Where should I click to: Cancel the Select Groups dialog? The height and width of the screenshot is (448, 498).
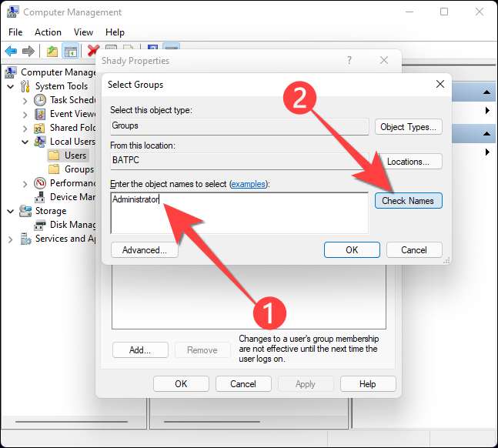[414, 250]
